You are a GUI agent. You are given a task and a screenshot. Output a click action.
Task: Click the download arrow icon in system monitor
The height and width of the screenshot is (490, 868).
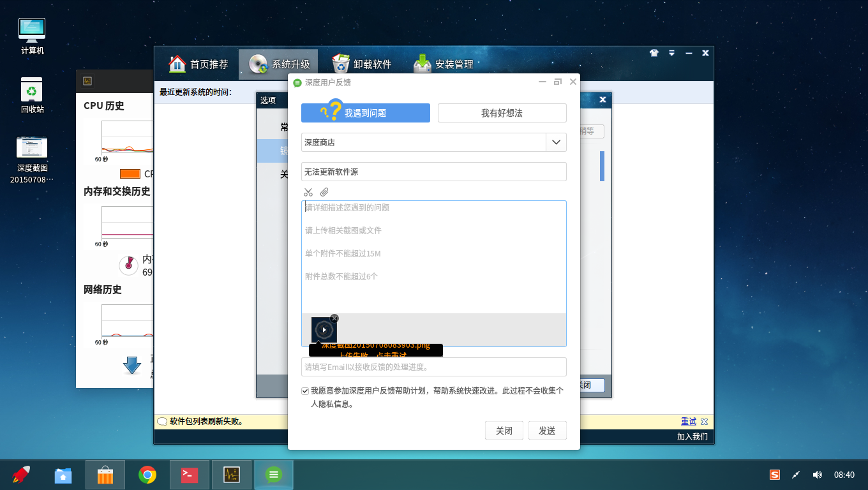(x=132, y=365)
